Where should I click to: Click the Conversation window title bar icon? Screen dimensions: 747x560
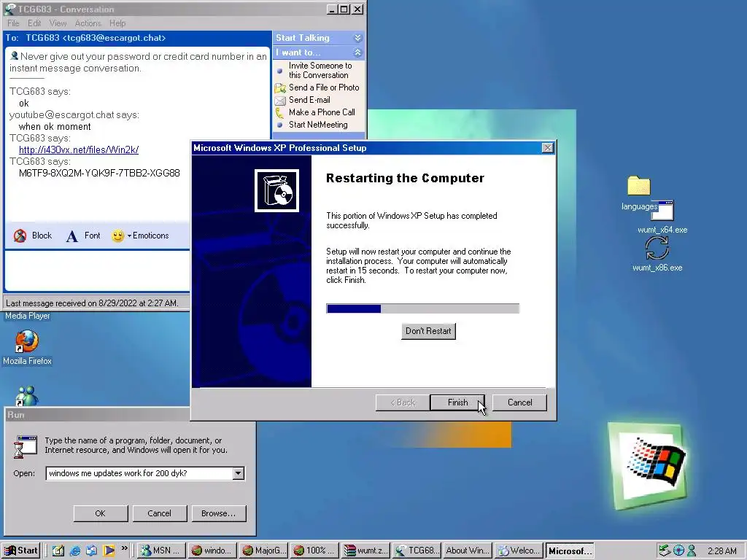coord(9,9)
